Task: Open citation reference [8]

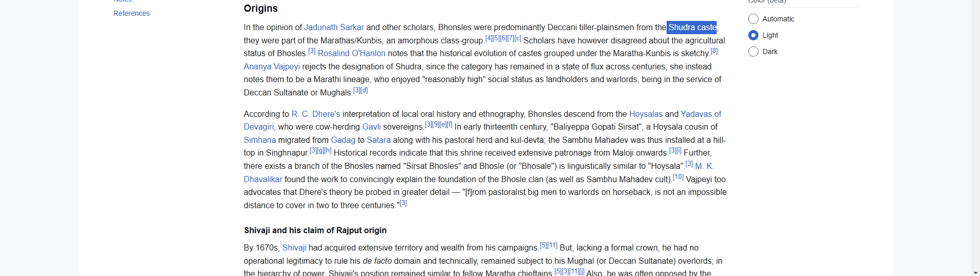Action: (x=714, y=51)
